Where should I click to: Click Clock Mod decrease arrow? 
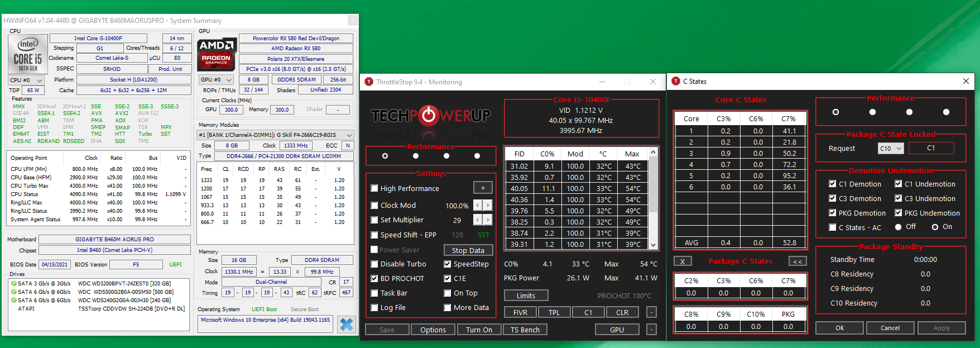[x=478, y=205]
